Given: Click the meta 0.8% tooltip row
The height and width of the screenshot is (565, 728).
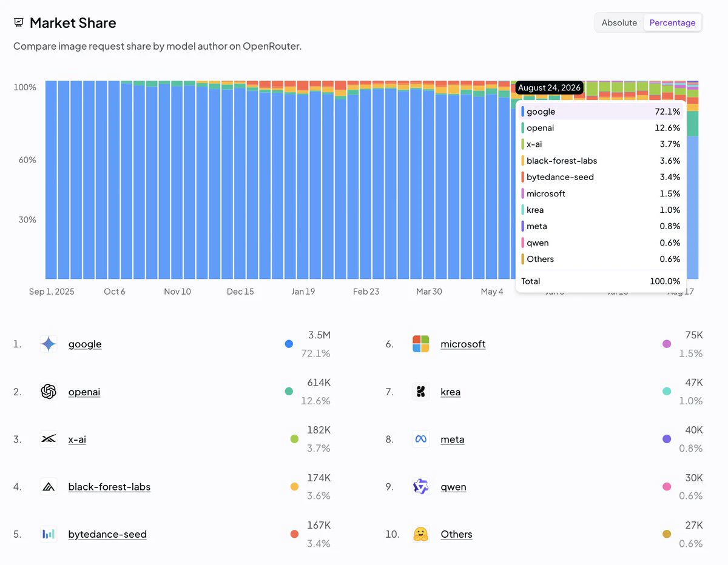Looking at the screenshot, I should coord(601,226).
